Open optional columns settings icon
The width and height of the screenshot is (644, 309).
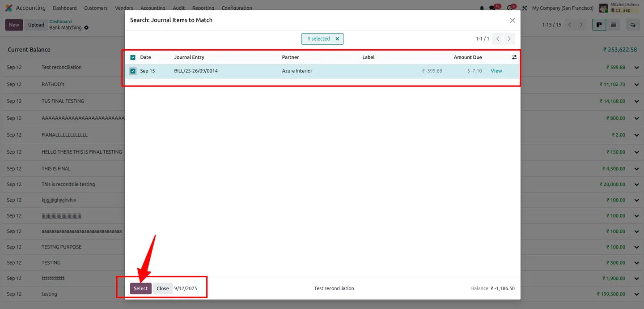click(x=514, y=57)
